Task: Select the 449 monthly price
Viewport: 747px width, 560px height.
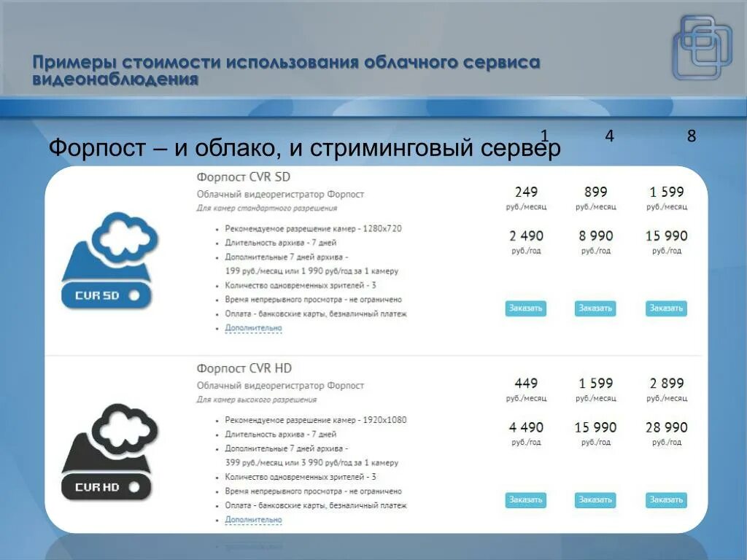Action: pos(526,384)
